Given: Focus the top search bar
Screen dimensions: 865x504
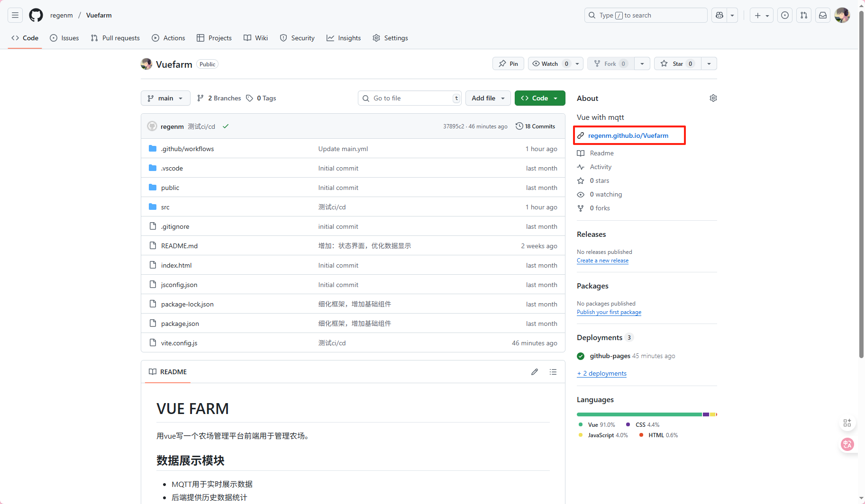Looking at the screenshot, I should click(x=646, y=15).
